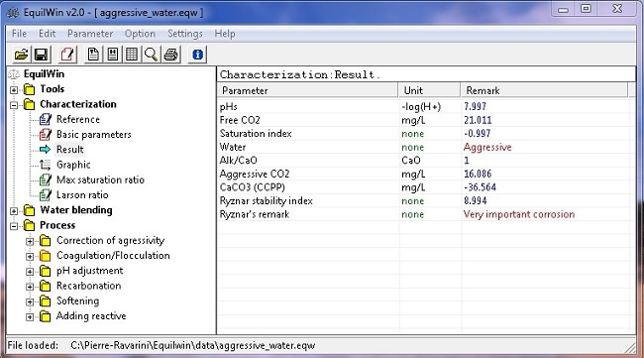The width and height of the screenshot is (644, 358).
Task: Open the Parameter menu
Action: pyautogui.click(x=90, y=34)
